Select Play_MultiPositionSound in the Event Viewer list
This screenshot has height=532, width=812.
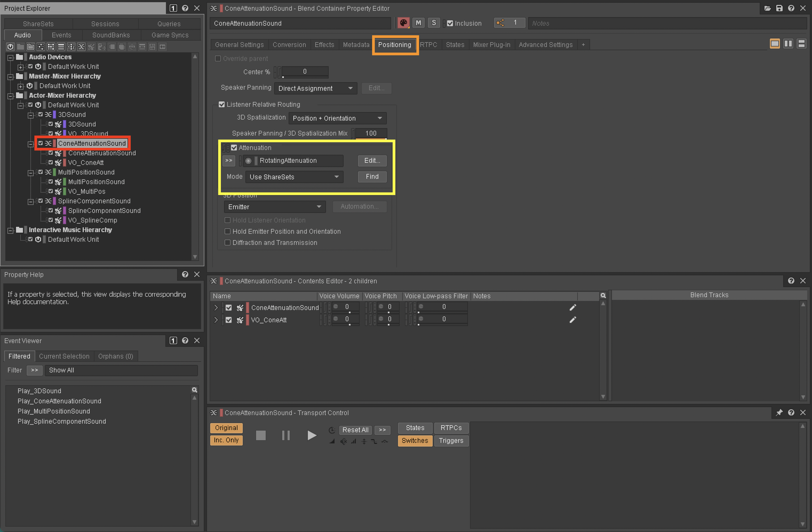coord(54,411)
